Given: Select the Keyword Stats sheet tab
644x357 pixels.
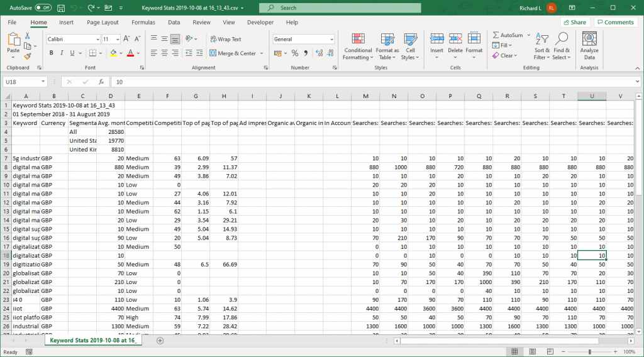Looking at the screenshot, I should 93,340.
